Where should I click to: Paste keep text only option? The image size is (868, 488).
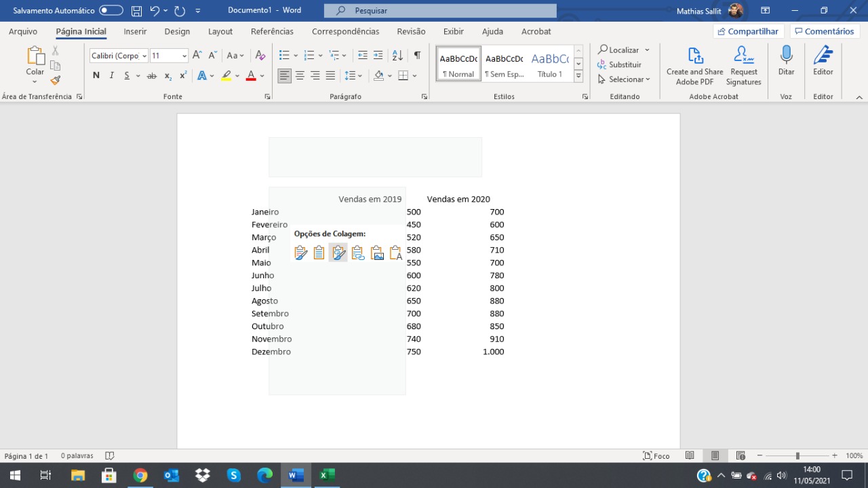[x=395, y=253]
